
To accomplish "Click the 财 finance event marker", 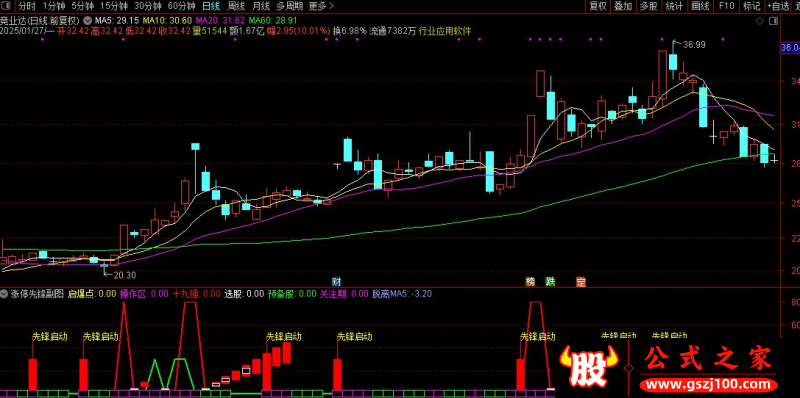I will click(336, 281).
